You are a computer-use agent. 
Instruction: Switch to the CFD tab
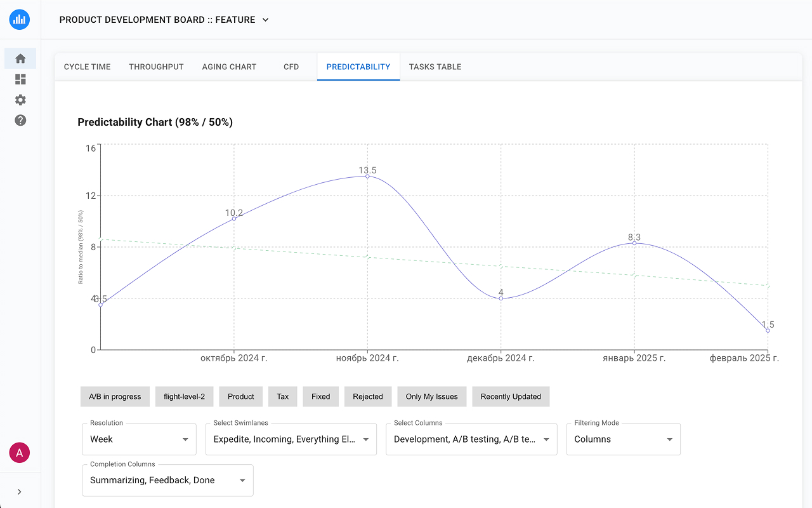291,67
